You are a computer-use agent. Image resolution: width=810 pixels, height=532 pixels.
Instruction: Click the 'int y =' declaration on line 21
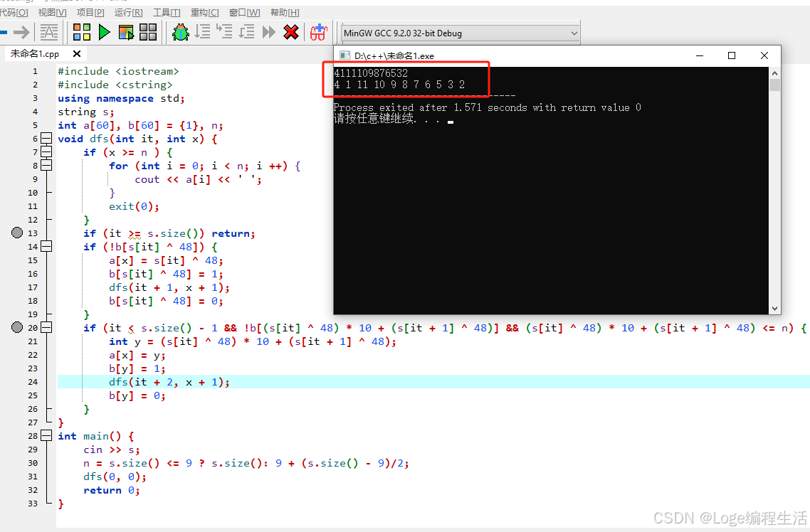pos(253,341)
